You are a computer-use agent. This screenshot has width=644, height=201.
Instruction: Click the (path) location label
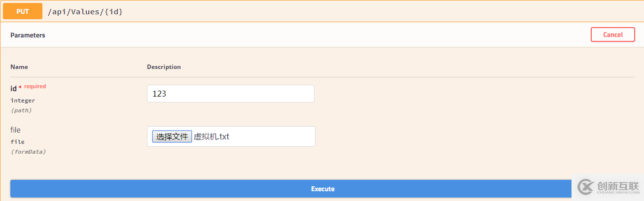tap(21, 110)
